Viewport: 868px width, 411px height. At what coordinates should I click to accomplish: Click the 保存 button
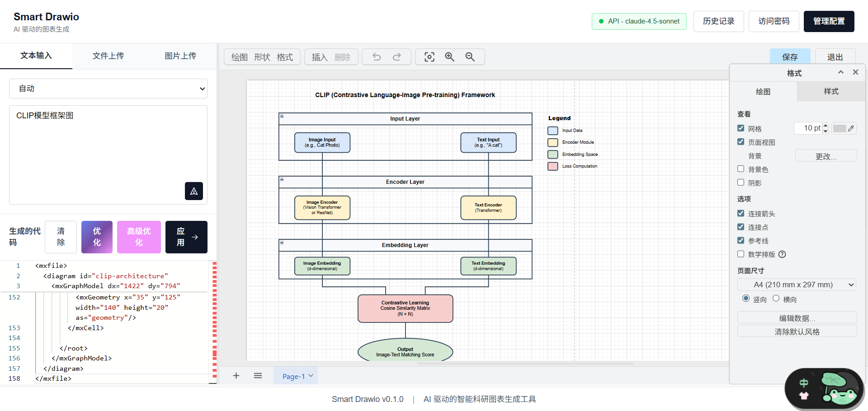(x=790, y=57)
